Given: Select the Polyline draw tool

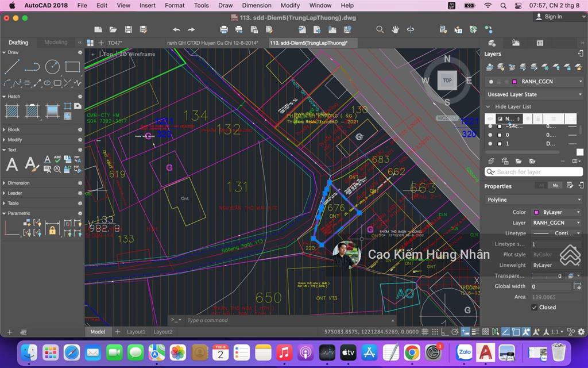Looking at the screenshot, I should (32, 67).
